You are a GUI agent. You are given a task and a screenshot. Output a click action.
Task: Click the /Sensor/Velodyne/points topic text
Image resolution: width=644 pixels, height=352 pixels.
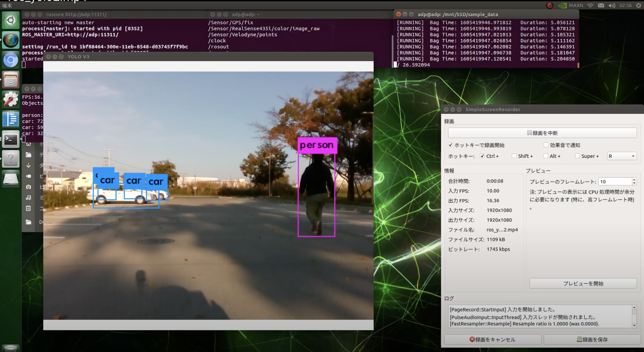(242, 34)
